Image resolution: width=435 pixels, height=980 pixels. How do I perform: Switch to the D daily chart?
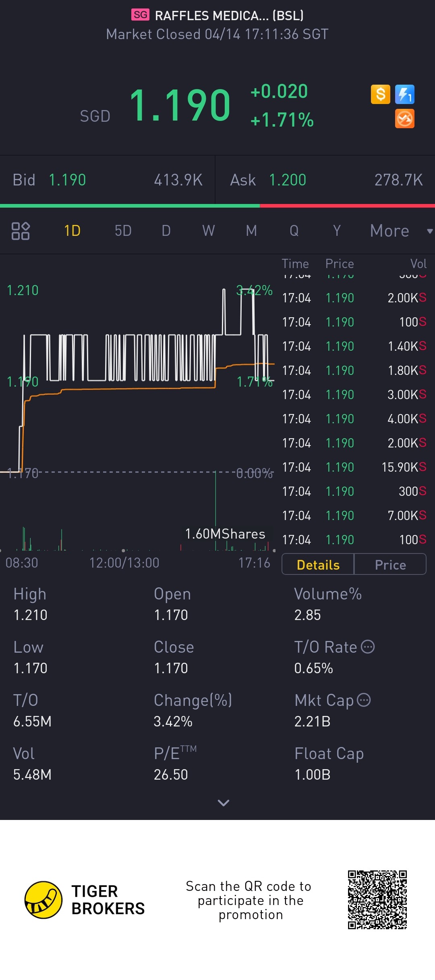tap(166, 231)
